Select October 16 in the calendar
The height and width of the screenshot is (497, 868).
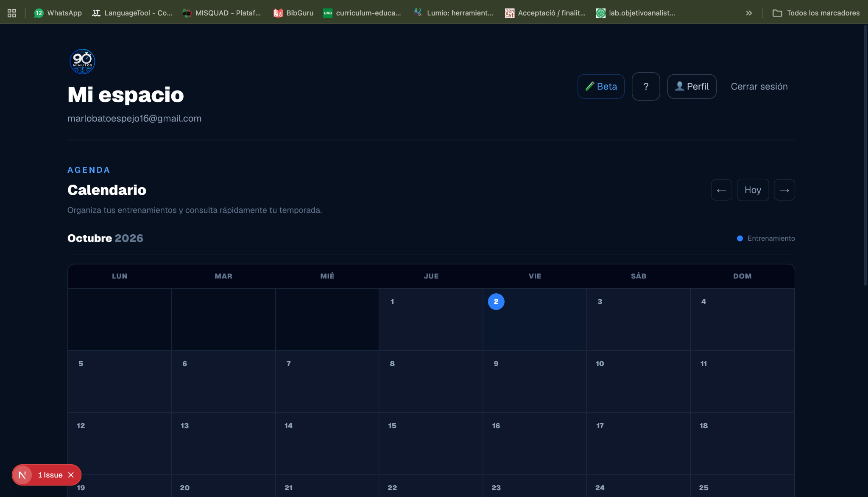(534, 444)
